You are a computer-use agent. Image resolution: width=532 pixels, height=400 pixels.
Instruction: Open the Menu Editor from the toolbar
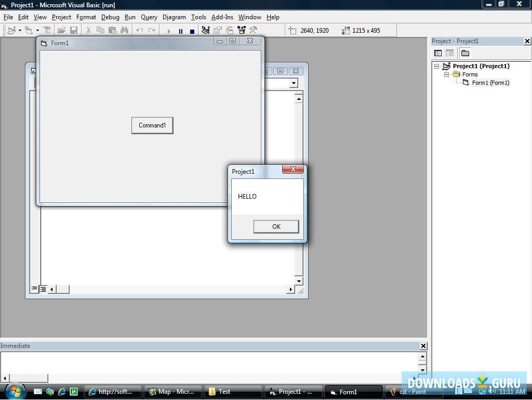tap(47, 30)
